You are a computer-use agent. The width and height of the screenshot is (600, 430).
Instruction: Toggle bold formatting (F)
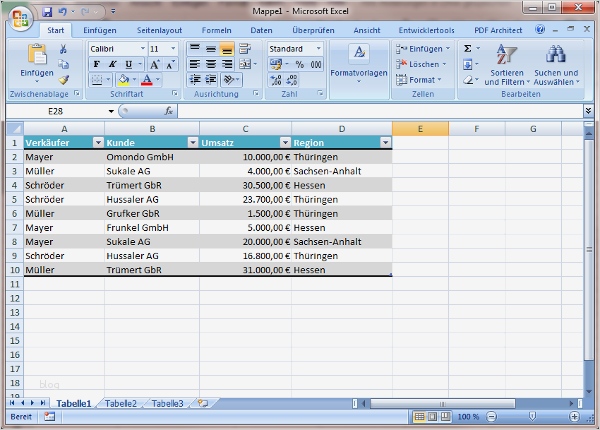click(x=96, y=64)
